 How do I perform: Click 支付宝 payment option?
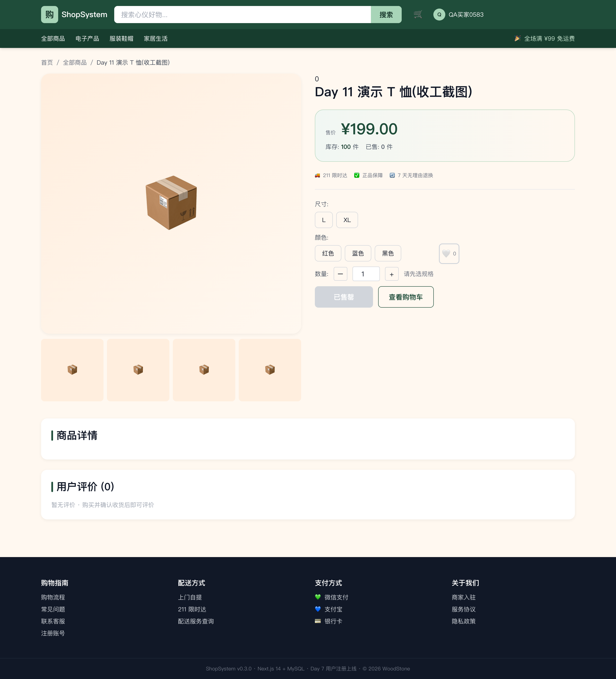[x=329, y=609]
